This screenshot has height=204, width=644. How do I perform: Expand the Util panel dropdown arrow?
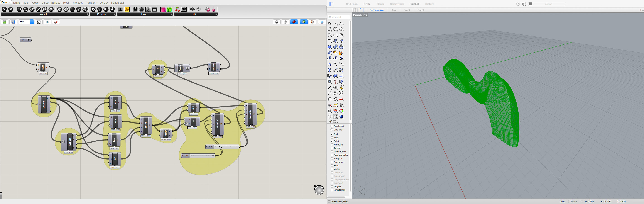tap(216, 14)
